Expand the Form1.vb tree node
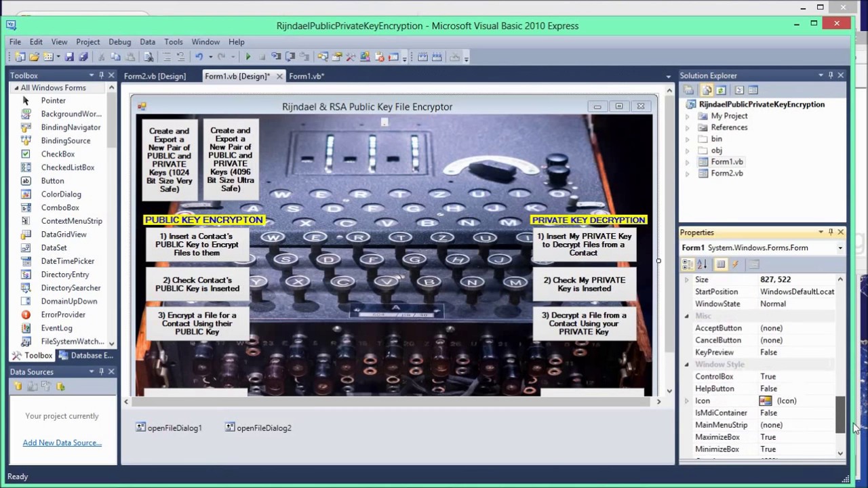Viewport: 868px width, 488px height. click(687, 162)
